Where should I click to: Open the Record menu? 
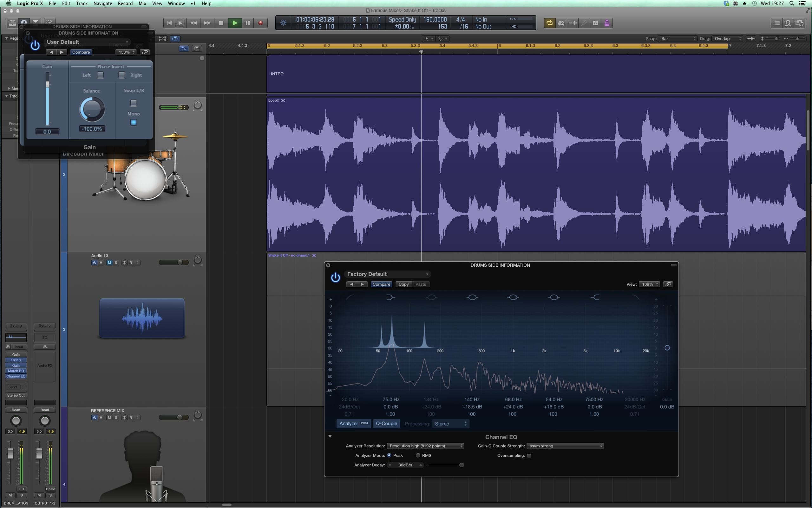(x=125, y=3)
